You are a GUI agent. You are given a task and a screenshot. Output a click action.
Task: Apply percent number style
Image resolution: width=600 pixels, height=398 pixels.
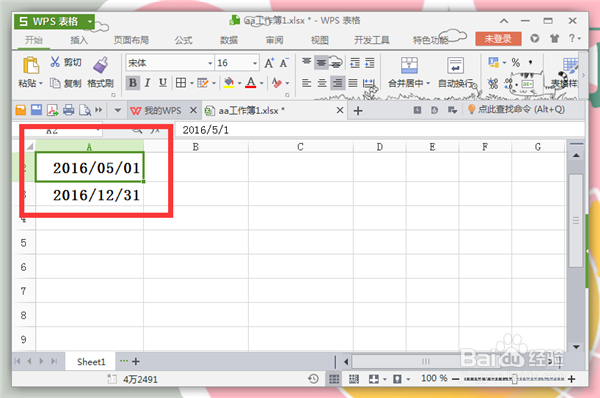(515, 62)
